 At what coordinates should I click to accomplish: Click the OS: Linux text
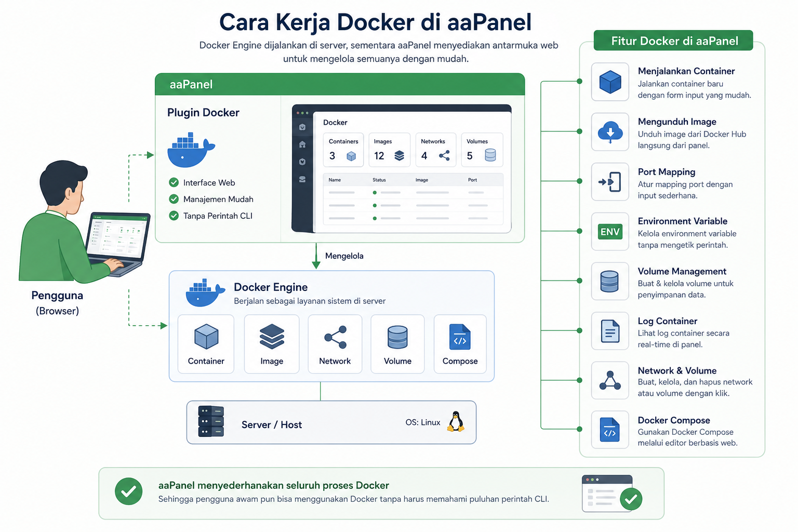(x=423, y=422)
